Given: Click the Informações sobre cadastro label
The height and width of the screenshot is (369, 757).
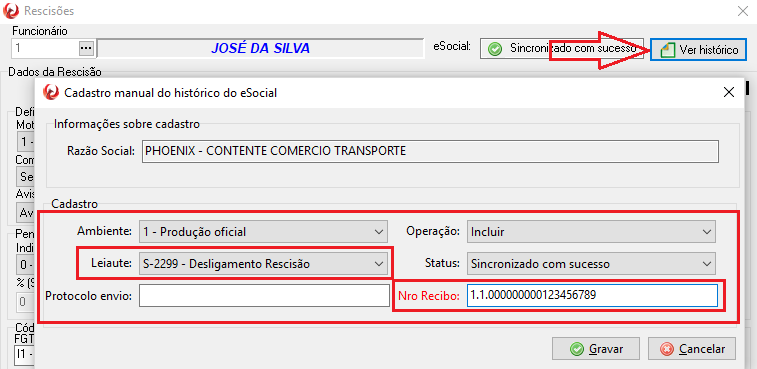Looking at the screenshot, I should click(126, 124).
